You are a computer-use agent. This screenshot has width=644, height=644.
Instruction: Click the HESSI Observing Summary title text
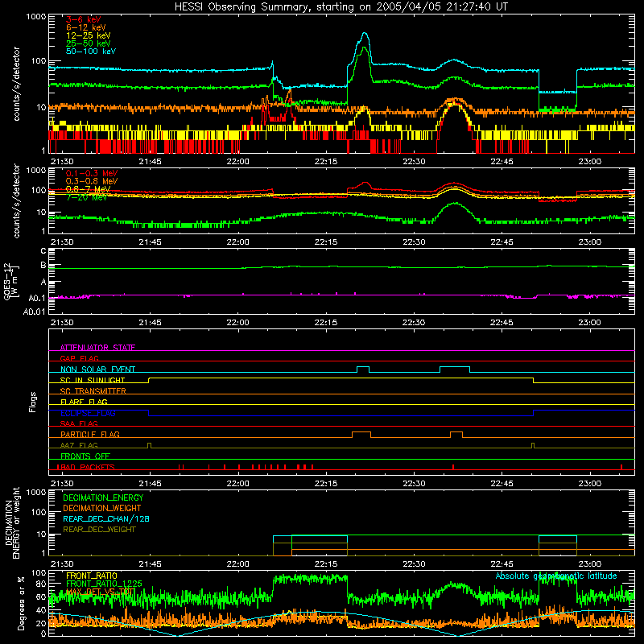(341, 7)
